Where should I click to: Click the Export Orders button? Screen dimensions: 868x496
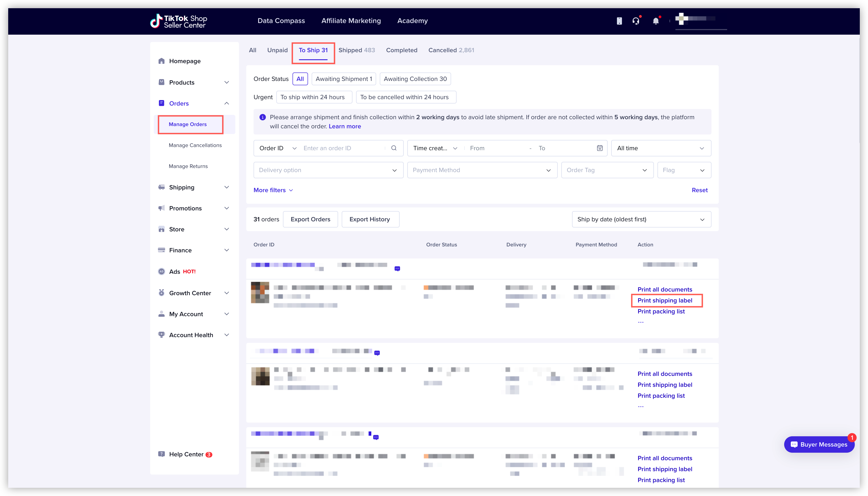coord(310,219)
